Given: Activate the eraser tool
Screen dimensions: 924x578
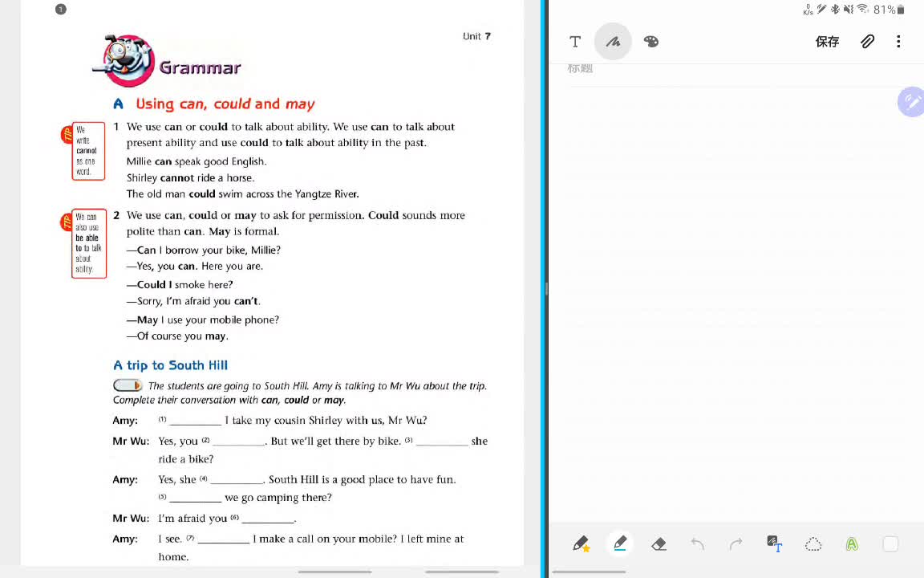Looking at the screenshot, I should pyautogui.click(x=659, y=543).
